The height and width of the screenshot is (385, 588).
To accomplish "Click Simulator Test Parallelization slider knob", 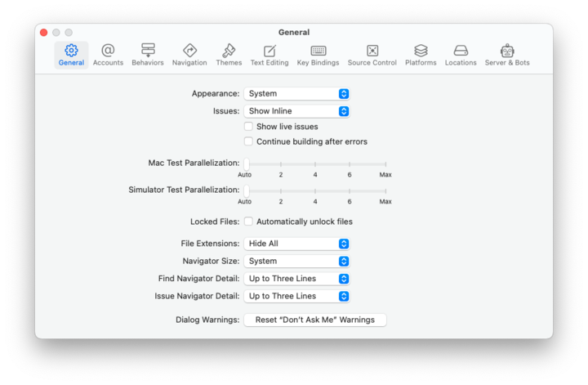I will (247, 190).
